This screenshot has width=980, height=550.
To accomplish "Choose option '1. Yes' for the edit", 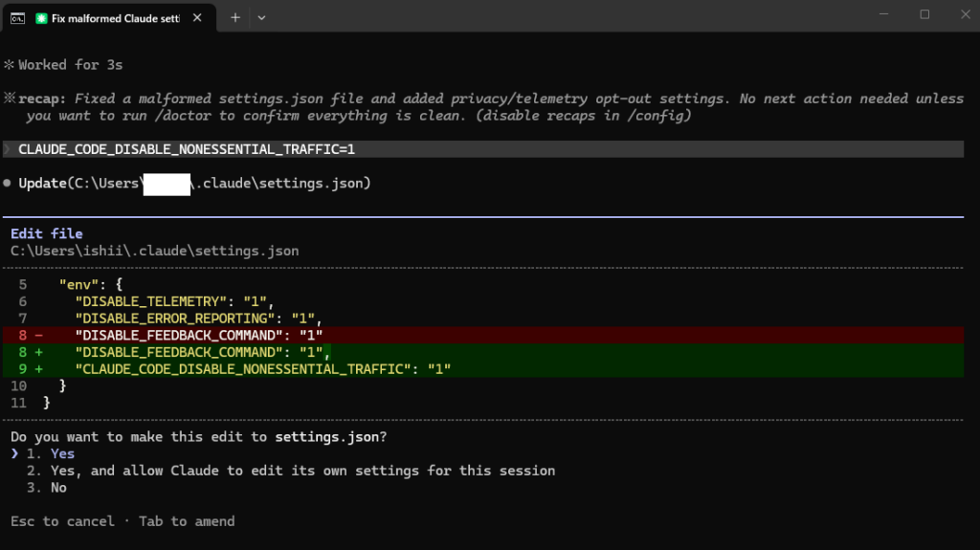I will pyautogui.click(x=50, y=453).
